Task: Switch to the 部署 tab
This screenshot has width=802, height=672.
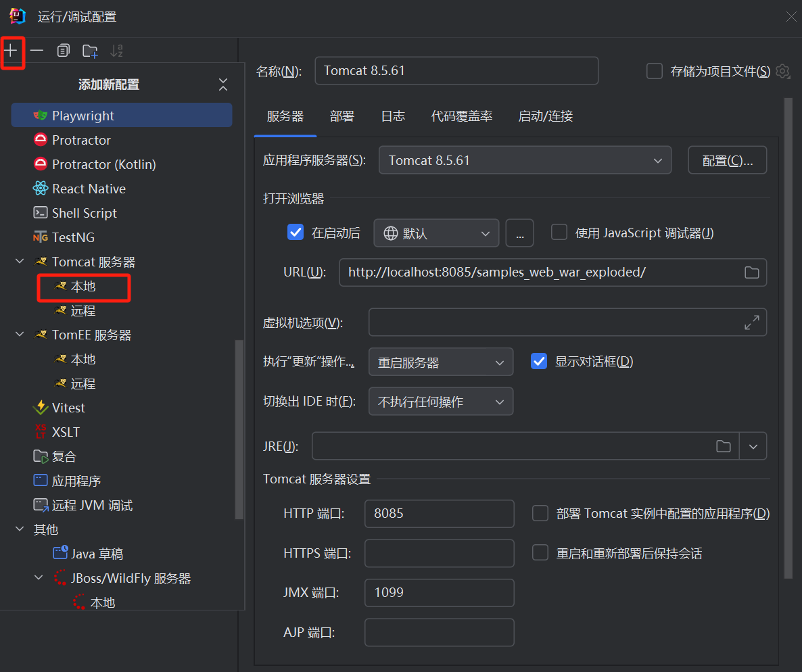Action: (342, 116)
